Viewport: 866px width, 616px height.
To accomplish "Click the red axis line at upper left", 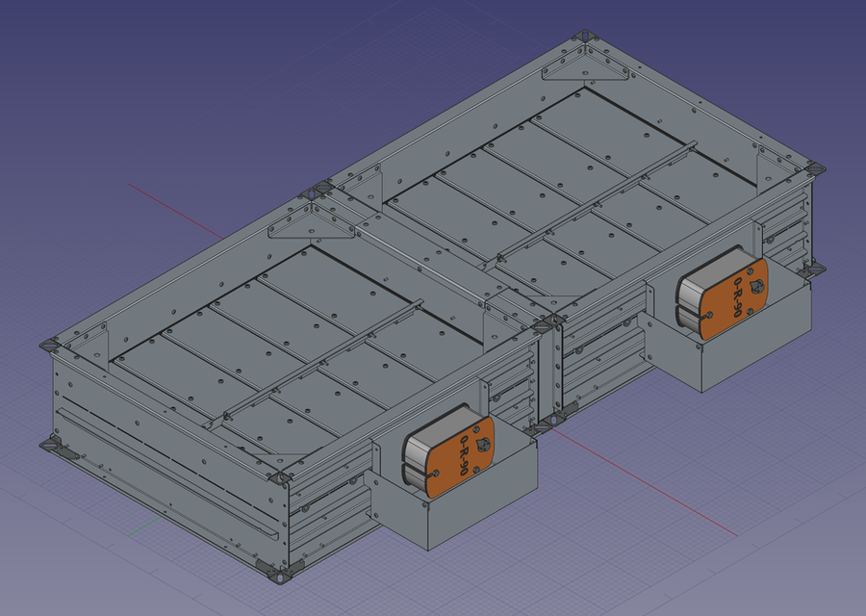I will tap(173, 206).
